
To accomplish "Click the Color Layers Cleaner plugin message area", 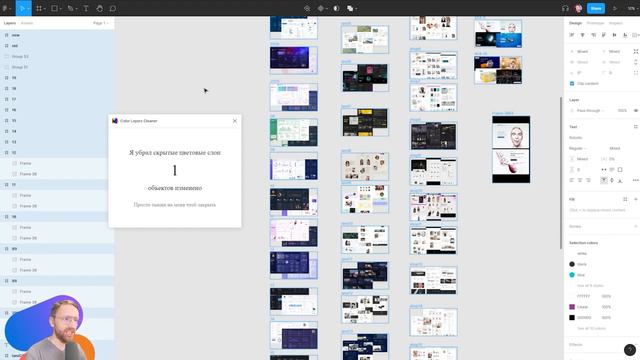I will click(175, 178).
